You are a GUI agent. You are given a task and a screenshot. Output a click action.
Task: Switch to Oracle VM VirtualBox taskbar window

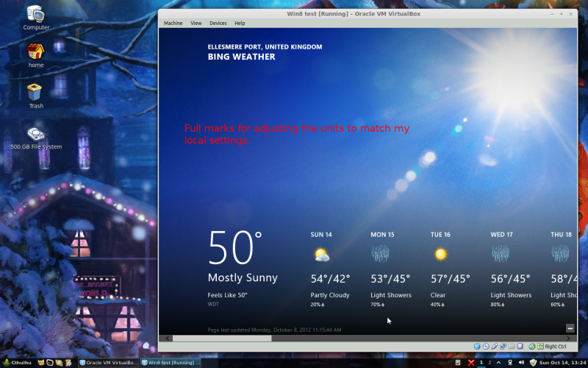coord(108,363)
